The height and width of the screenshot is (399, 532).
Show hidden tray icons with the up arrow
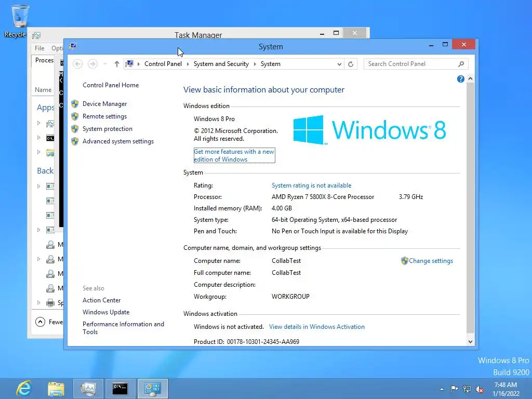[442, 389]
